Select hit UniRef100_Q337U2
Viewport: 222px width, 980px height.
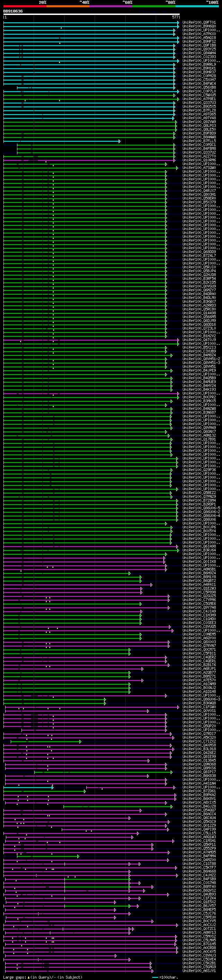pos(199,152)
